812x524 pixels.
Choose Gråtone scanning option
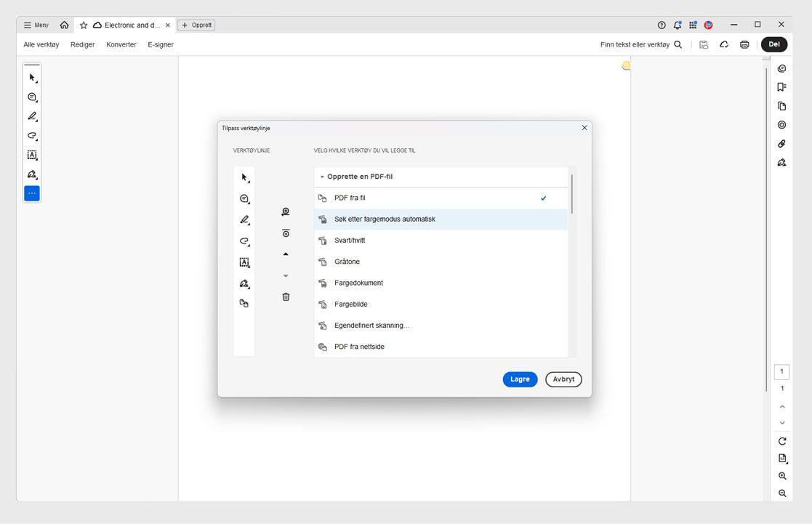(x=441, y=262)
